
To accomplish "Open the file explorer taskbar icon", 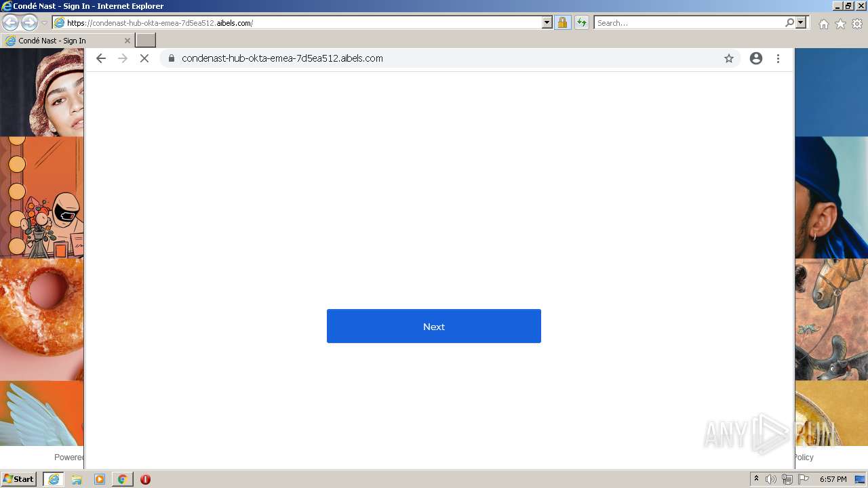I will (x=77, y=479).
